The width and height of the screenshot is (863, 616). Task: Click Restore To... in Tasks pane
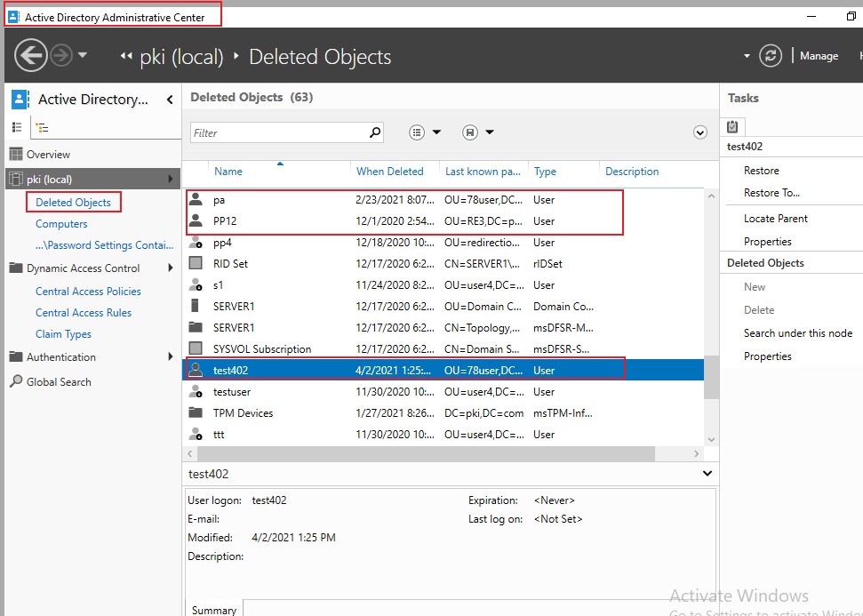pyautogui.click(x=771, y=193)
